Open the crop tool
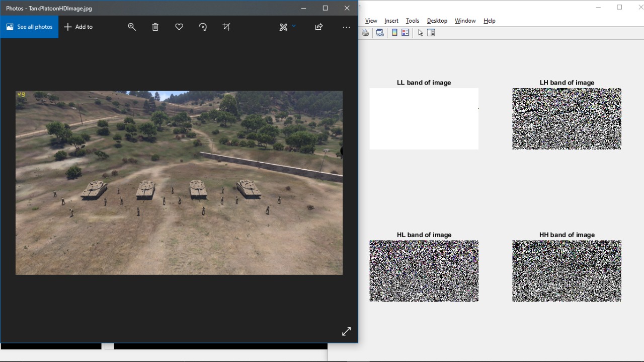644x362 pixels. [x=226, y=27]
